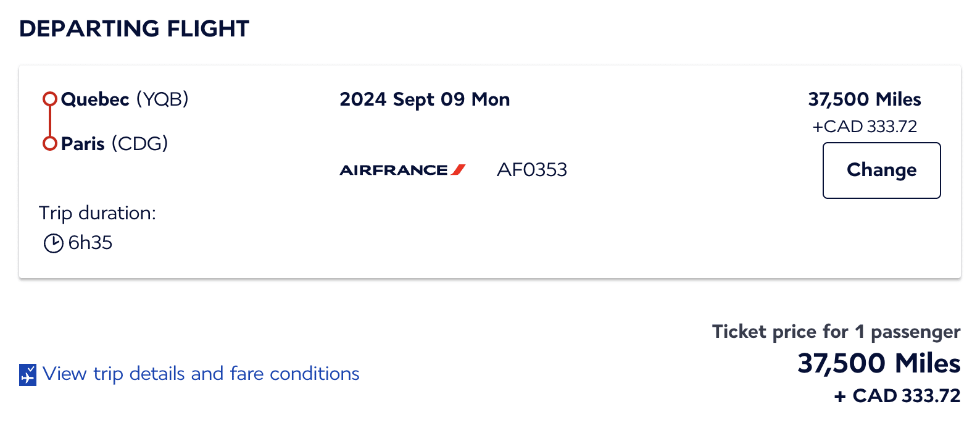Screen dimensions: 980x425
Task: Click the Trip duration label
Action: 98,213
